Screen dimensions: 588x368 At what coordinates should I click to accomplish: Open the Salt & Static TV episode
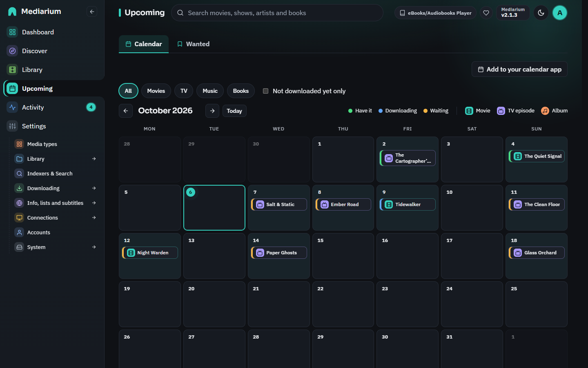point(279,204)
